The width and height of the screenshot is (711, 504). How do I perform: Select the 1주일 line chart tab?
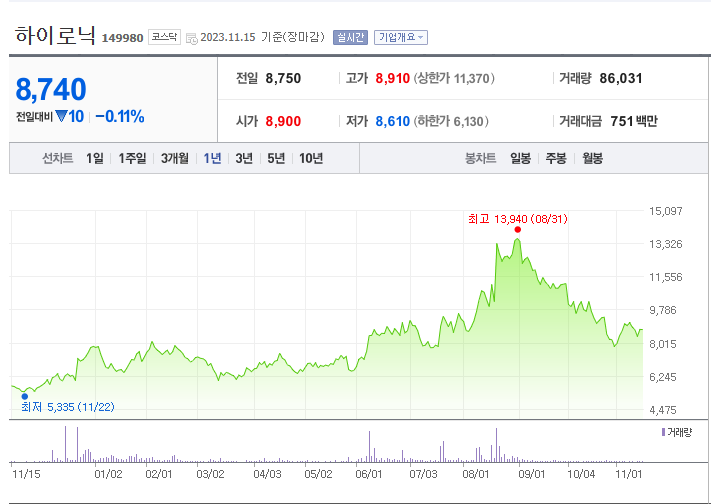coord(132,158)
